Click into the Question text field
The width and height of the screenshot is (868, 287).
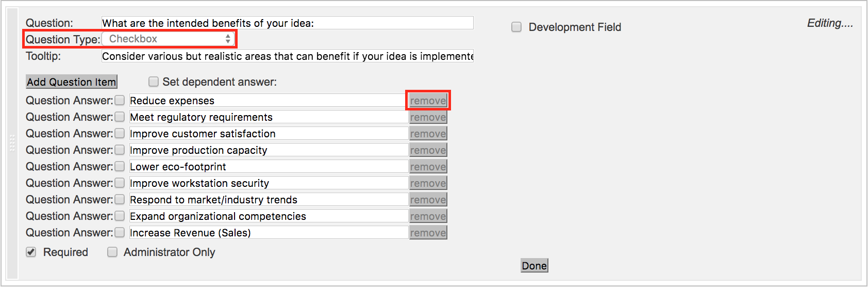[288, 23]
